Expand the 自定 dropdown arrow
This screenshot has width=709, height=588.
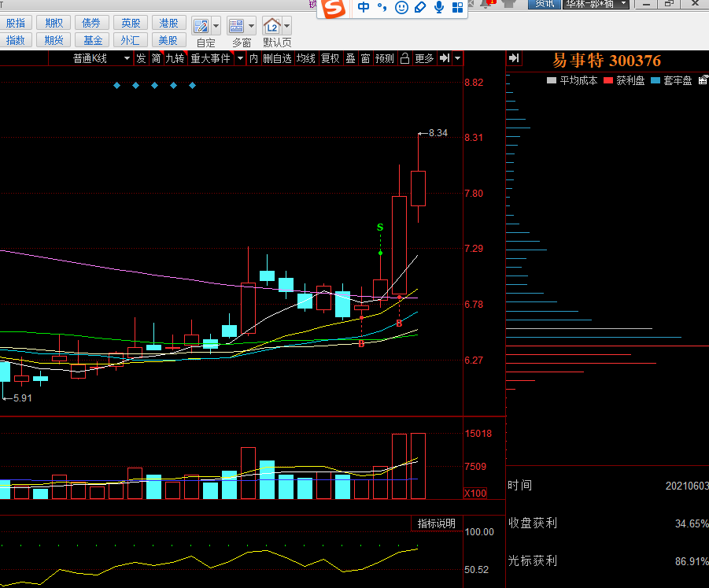click(x=216, y=26)
